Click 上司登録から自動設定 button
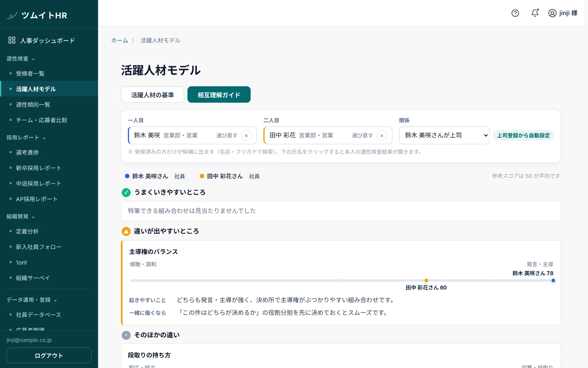This screenshot has height=368, width=588. click(523, 135)
